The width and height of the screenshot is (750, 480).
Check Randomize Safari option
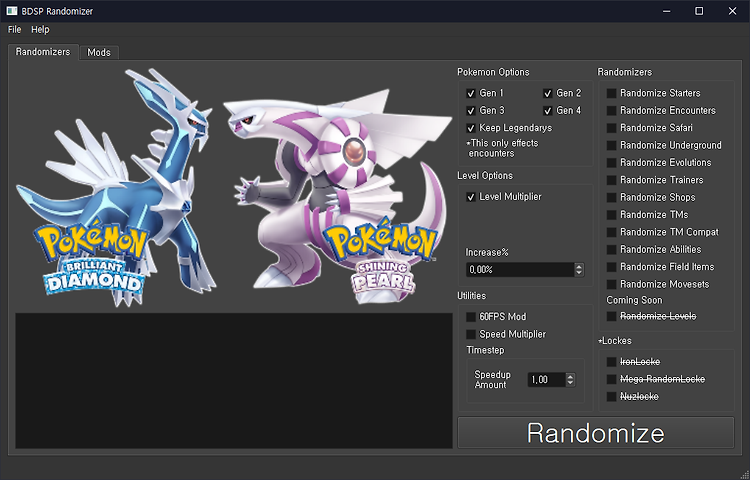pos(611,128)
